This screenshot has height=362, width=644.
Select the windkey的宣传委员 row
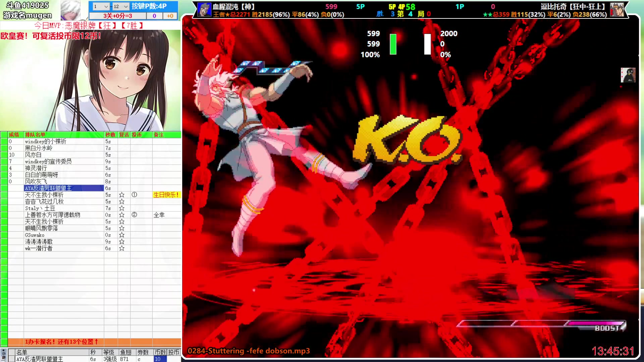pos(91,162)
